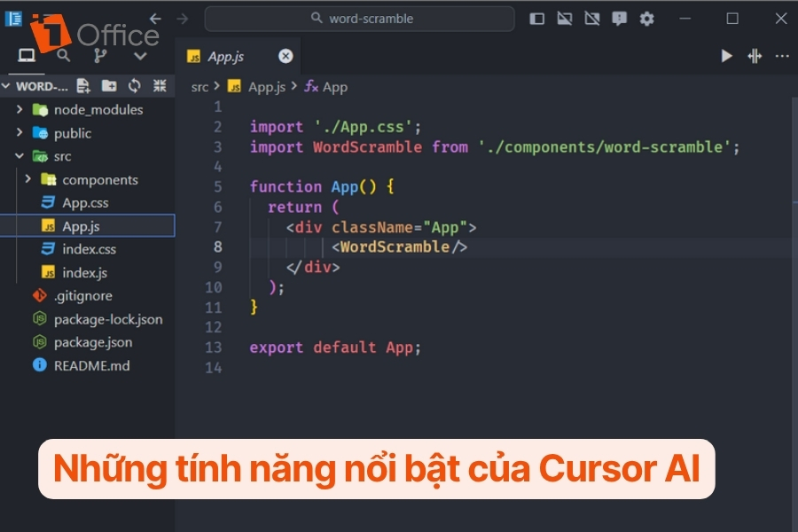798x532 pixels.
Task: Open README.md file
Action: pos(88,365)
